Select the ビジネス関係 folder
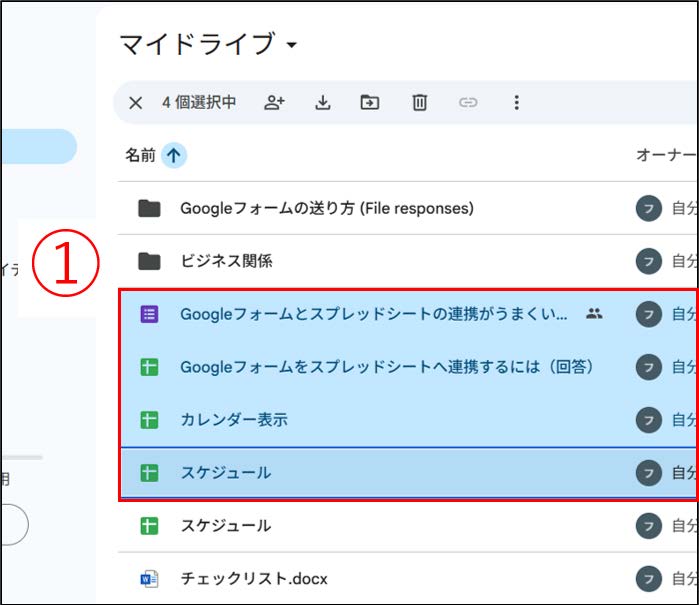Image resolution: width=699 pixels, height=605 pixels. [x=408, y=261]
